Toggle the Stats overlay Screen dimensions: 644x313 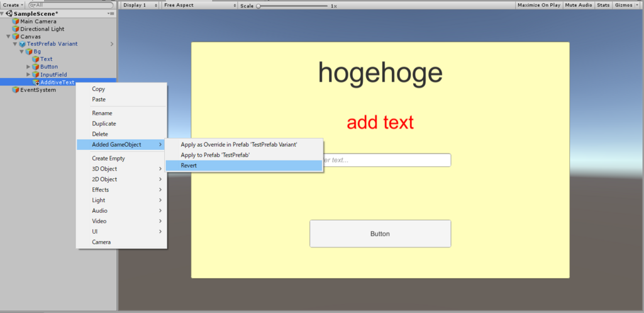pos(603,5)
